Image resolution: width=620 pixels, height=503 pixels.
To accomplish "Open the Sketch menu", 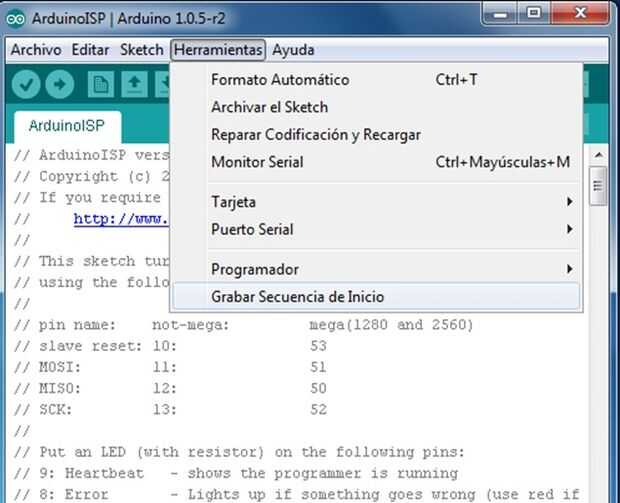I will coord(142,50).
